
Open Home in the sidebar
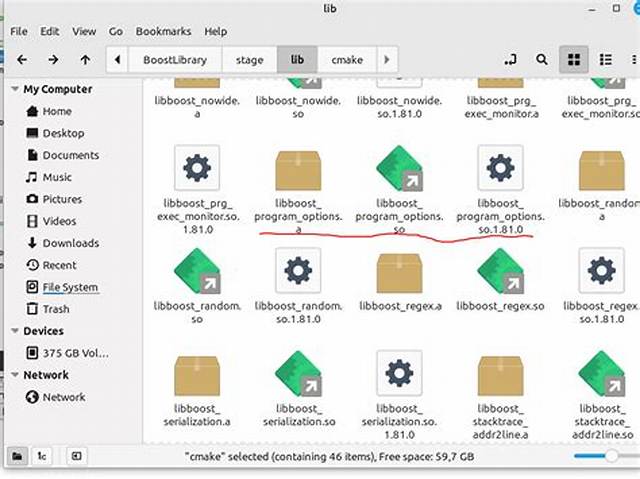[x=49, y=111]
